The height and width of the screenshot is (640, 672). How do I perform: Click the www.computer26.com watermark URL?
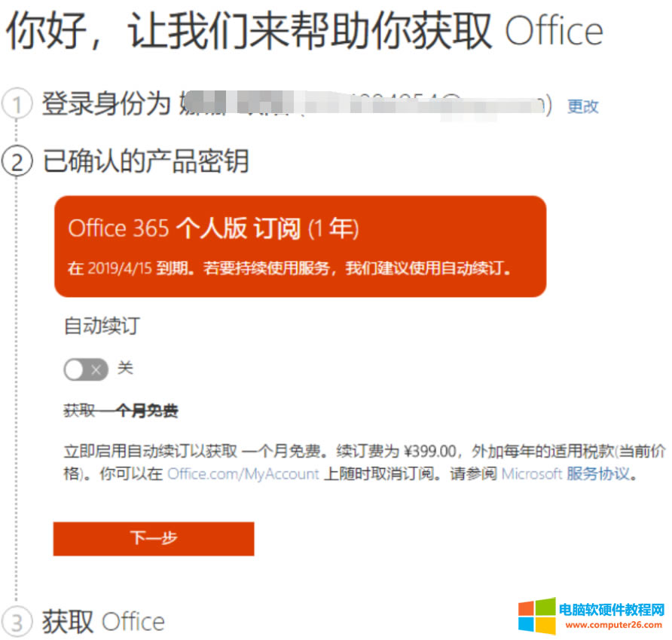[x=612, y=626]
